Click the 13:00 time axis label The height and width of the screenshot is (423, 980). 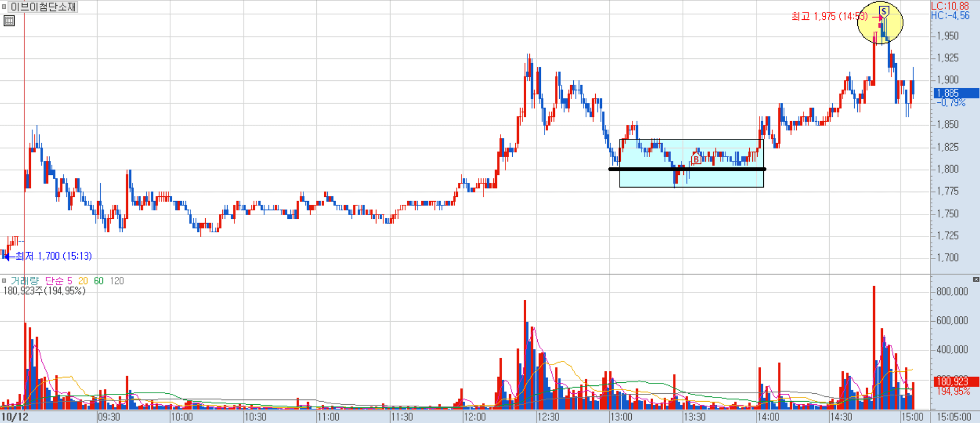pyautogui.click(x=621, y=417)
